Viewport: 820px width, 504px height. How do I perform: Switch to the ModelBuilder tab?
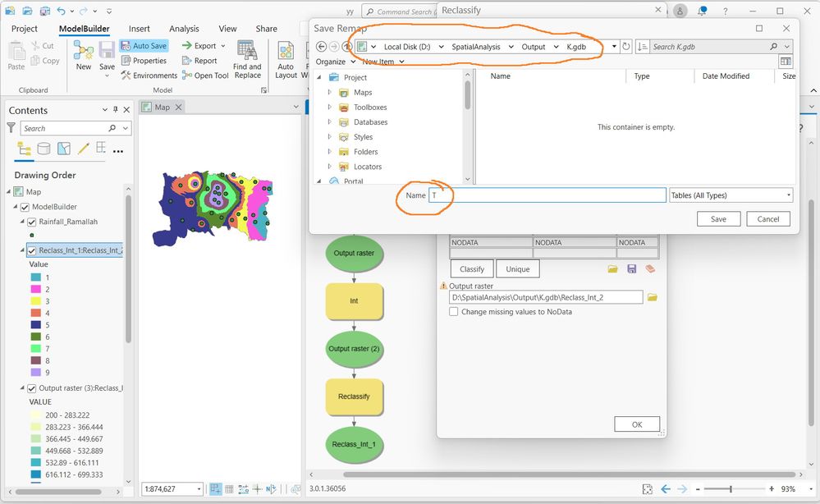coord(85,29)
